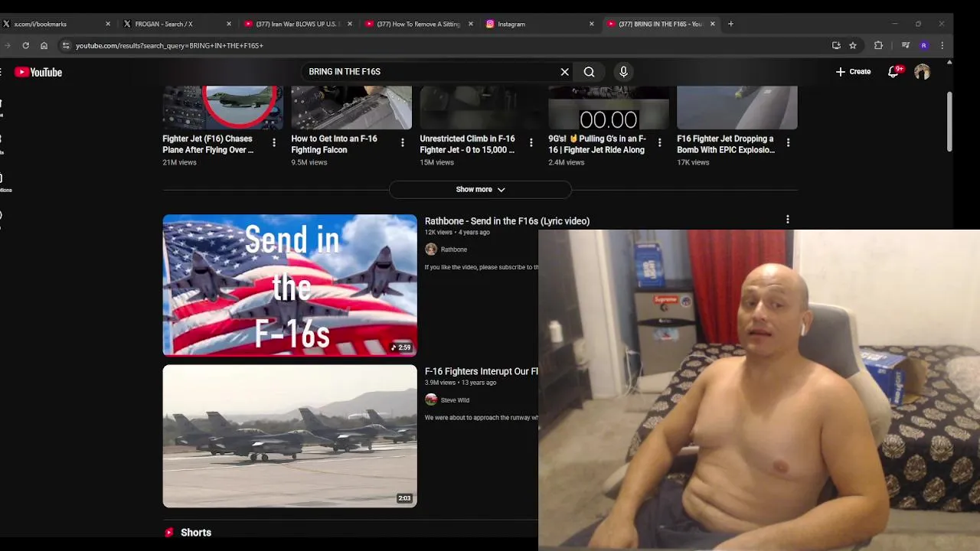980x551 pixels.
Task: Open Fighter Jet (F16) Chases Plane title
Action: tap(207, 145)
